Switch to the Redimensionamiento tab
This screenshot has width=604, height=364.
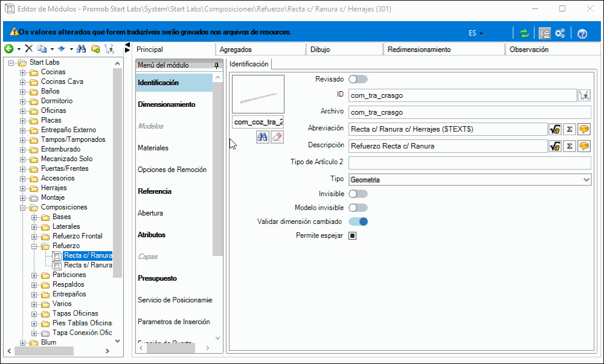(x=444, y=49)
